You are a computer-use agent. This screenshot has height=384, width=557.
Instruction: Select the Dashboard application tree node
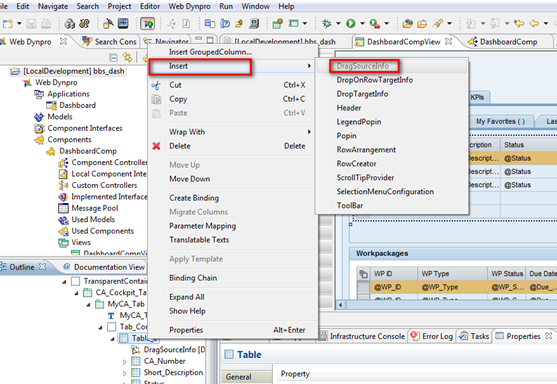point(77,105)
